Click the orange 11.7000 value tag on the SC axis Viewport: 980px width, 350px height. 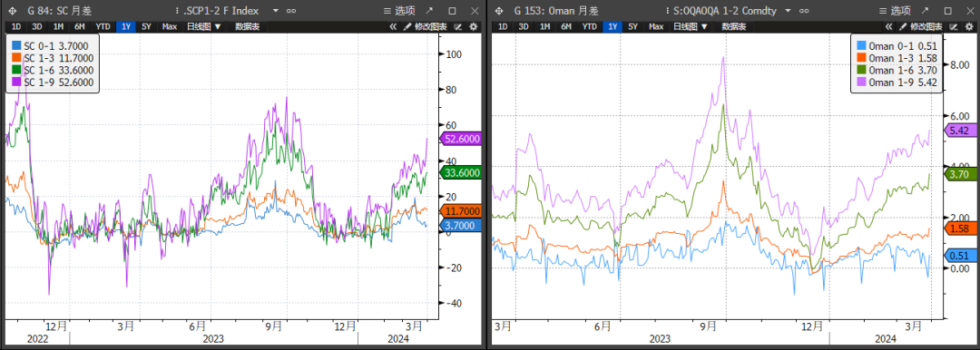point(461,212)
